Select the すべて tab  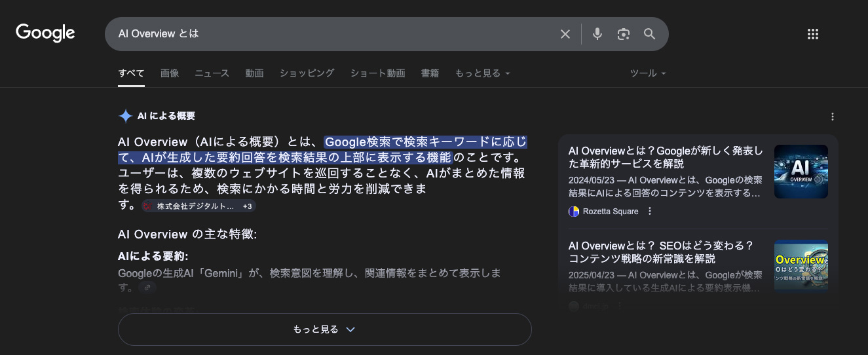coord(131,73)
